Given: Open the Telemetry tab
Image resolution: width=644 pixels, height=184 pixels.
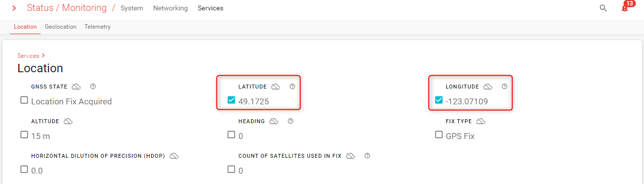Looking at the screenshot, I should 97,27.
